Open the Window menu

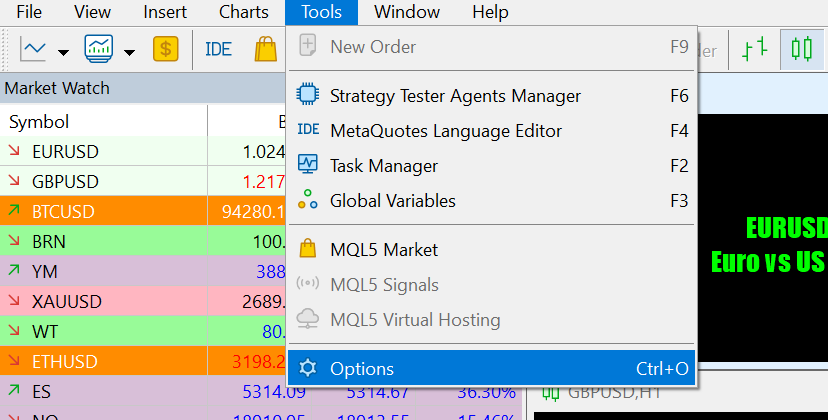pos(407,12)
